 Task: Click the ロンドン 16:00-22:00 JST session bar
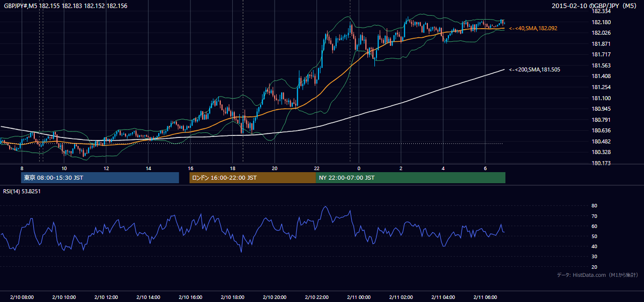(252, 178)
